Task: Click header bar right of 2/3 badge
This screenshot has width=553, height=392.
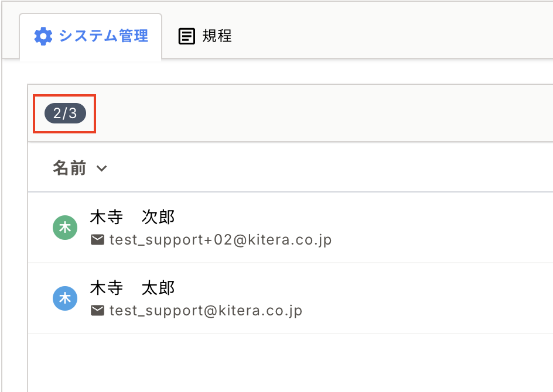Action: (x=322, y=113)
